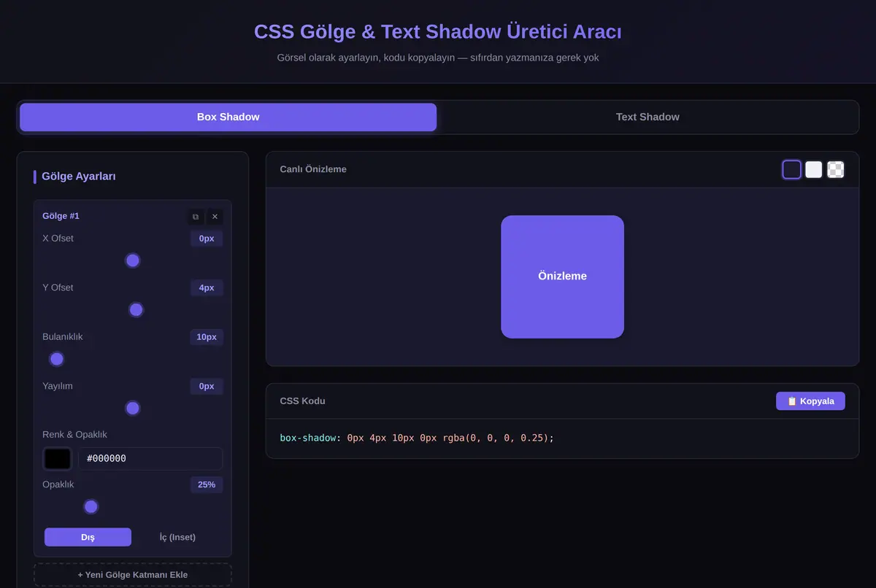This screenshot has height=588, width=876.
Task: Click the Bulanıklık slider handle
Action: pyautogui.click(x=57, y=359)
